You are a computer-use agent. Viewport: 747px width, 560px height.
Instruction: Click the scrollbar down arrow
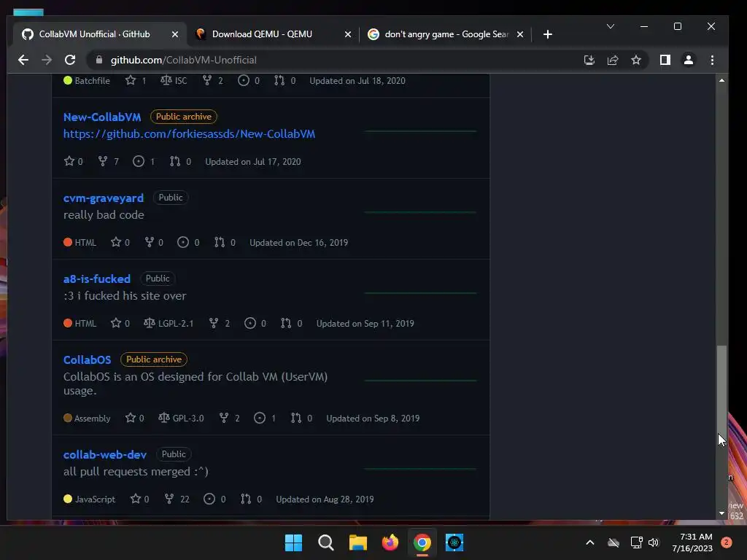[x=721, y=513]
